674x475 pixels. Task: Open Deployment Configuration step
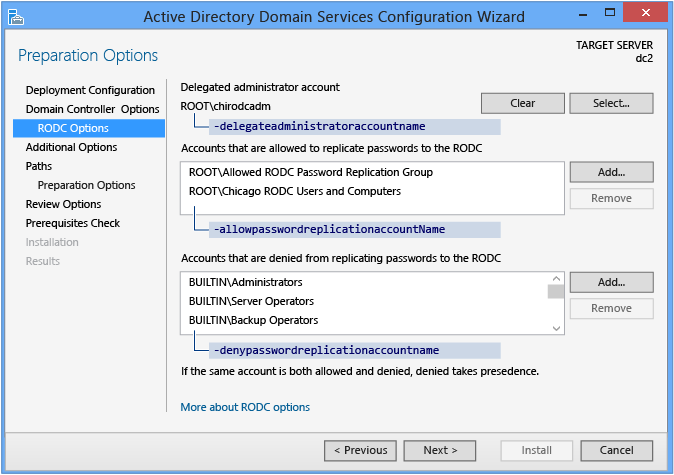(90, 90)
